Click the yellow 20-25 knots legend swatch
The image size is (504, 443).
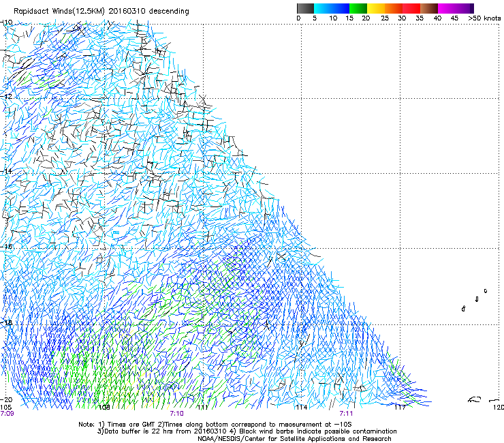[x=375, y=8]
